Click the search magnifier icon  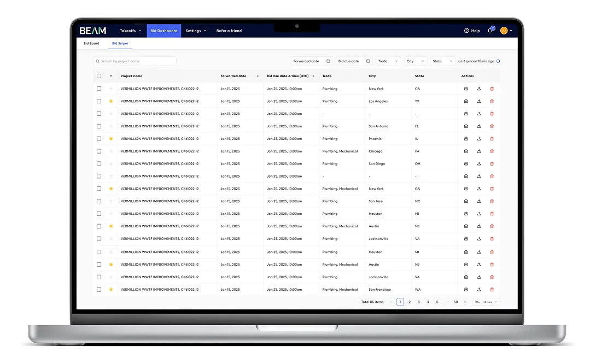(97, 61)
